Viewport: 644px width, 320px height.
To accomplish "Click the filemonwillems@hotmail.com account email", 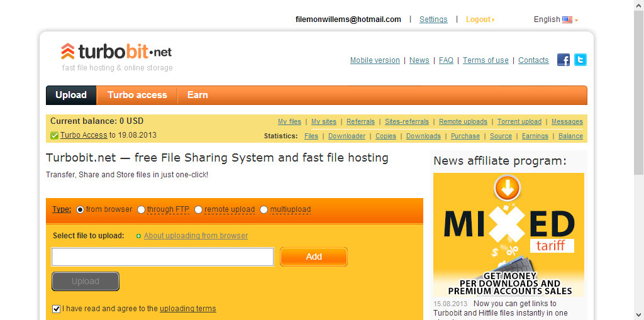I will pyautogui.click(x=348, y=19).
